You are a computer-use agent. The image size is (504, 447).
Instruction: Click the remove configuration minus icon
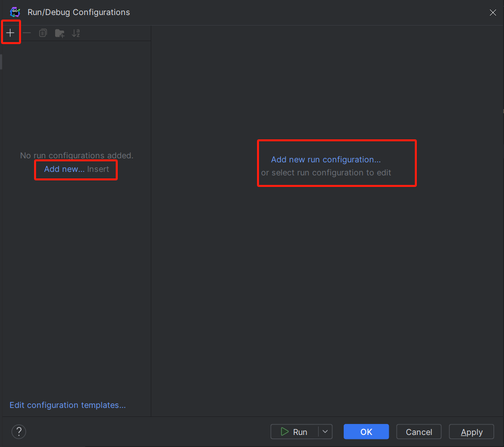(x=27, y=33)
